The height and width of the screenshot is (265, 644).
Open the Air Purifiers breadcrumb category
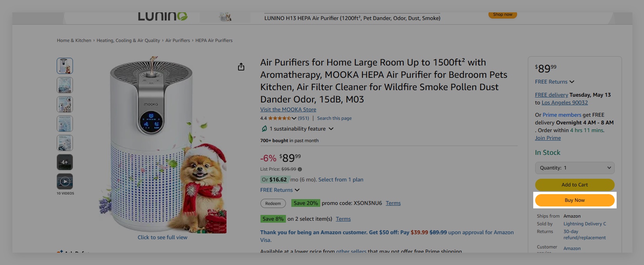click(177, 40)
